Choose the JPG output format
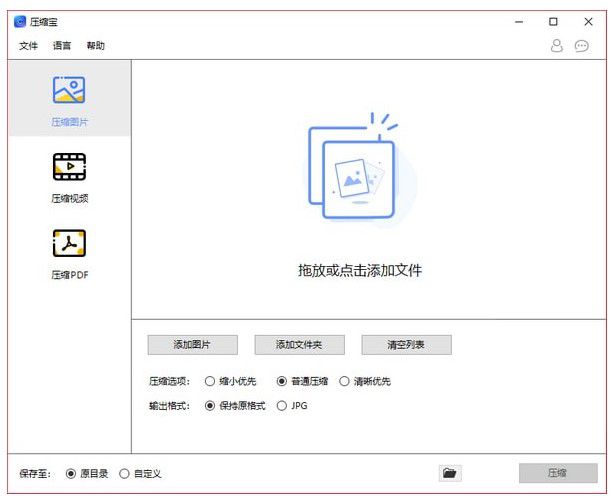The width and height of the screenshot is (613, 504). 292,405
